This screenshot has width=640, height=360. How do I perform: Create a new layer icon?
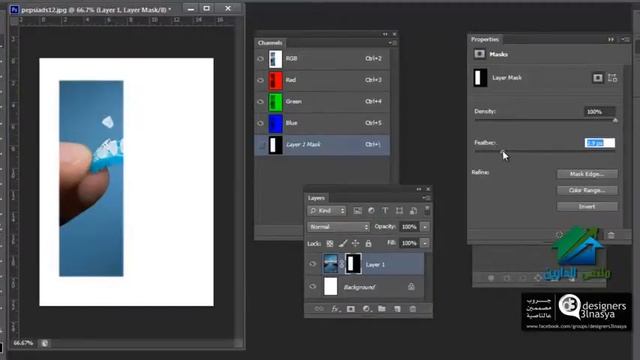click(x=397, y=309)
